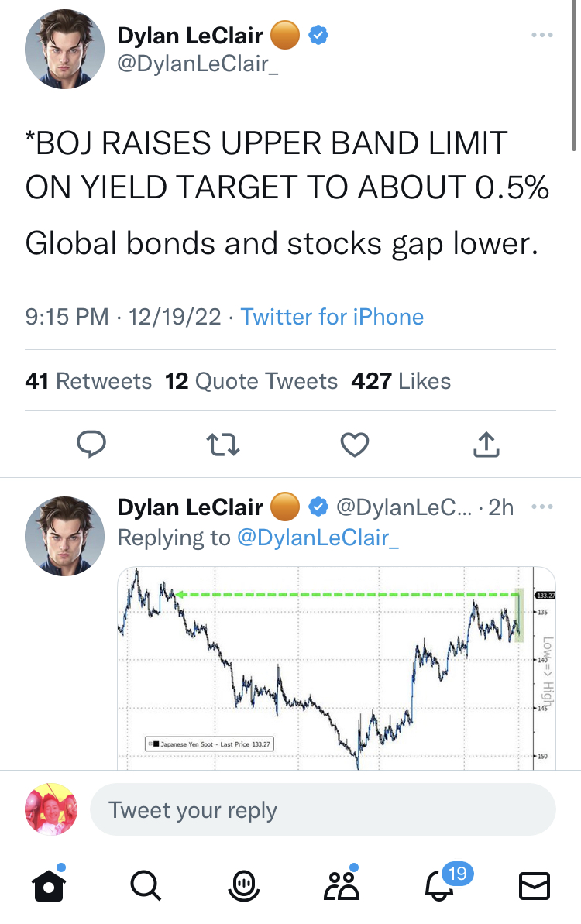The image size is (581, 924).
Task: Tap the retweet arrows icon
Action: tap(224, 444)
